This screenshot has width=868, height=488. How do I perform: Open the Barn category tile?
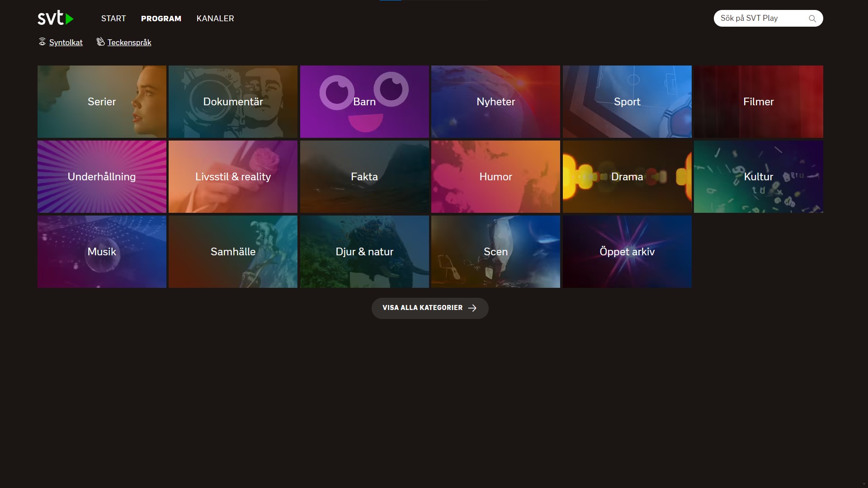pyautogui.click(x=364, y=102)
